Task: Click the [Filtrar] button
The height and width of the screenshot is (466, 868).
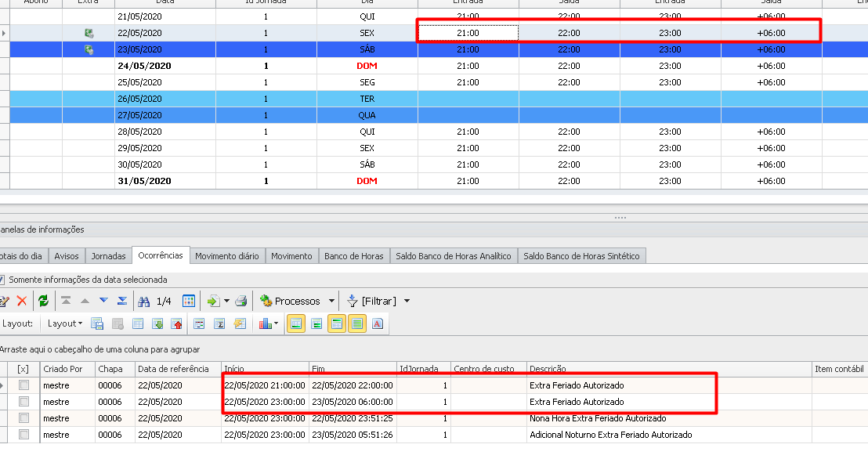Action: click(371, 301)
